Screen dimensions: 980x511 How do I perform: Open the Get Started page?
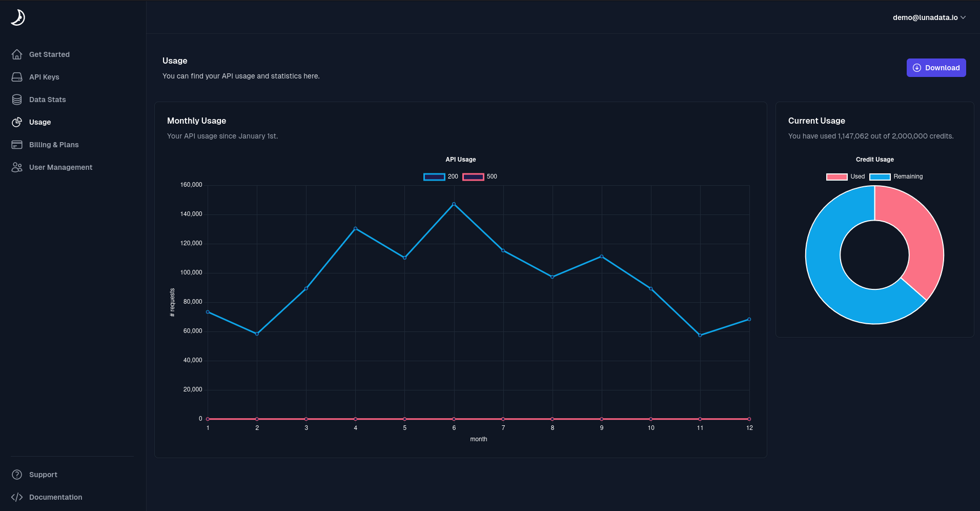coord(49,54)
